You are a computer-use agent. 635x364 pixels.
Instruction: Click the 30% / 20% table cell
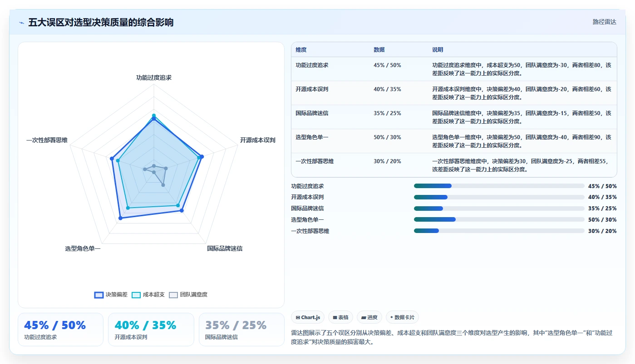click(387, 161)
